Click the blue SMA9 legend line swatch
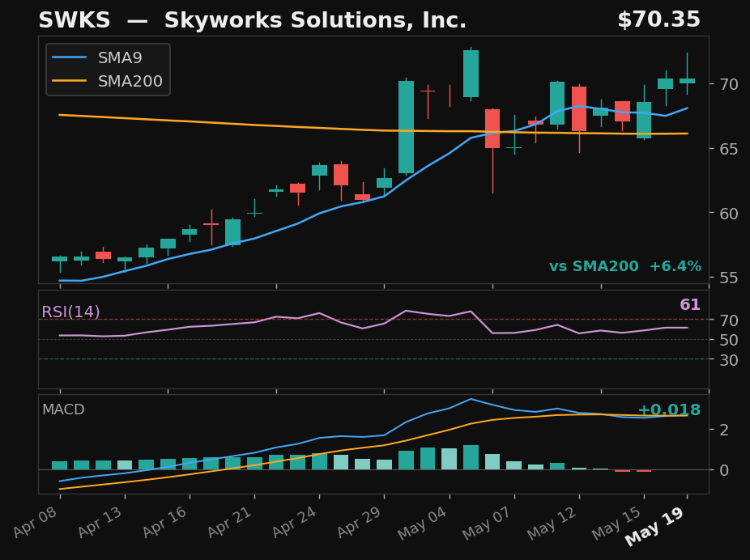The width and height of the screenshot is (750, 560). [70, 57]
